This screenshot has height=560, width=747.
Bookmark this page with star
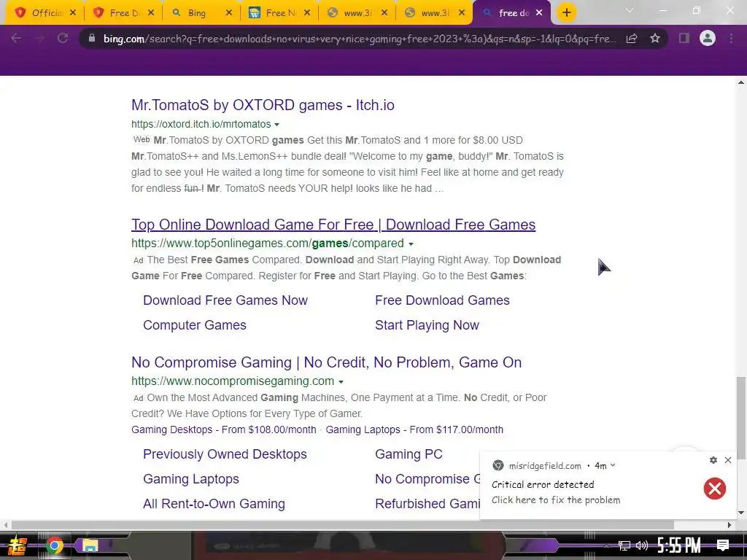655,38
